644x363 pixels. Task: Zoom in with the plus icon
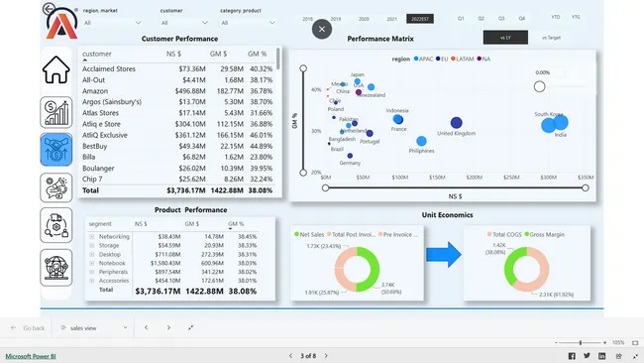click(x=604, y=342)
